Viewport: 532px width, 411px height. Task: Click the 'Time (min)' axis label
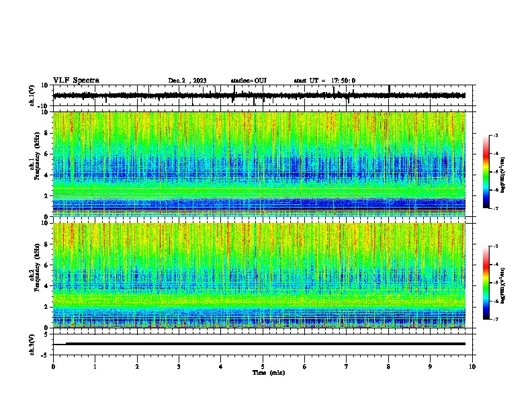[x=269, y=373]
